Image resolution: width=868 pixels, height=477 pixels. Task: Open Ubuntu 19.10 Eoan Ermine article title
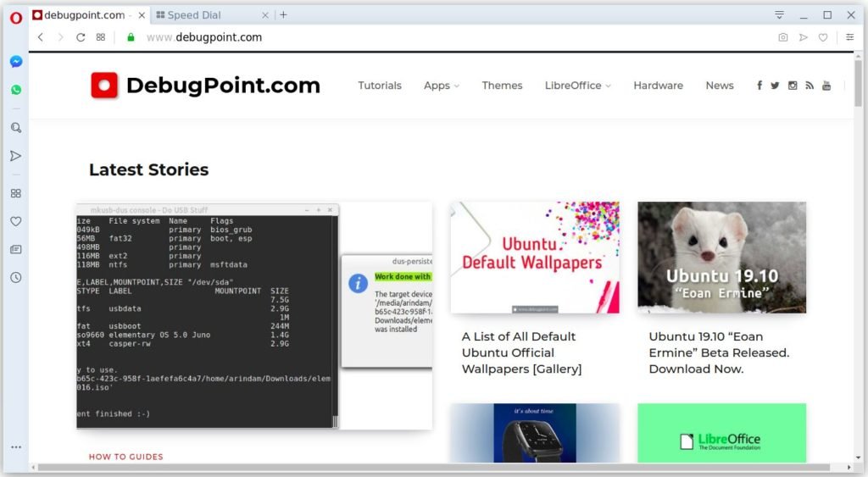point(719,352)
